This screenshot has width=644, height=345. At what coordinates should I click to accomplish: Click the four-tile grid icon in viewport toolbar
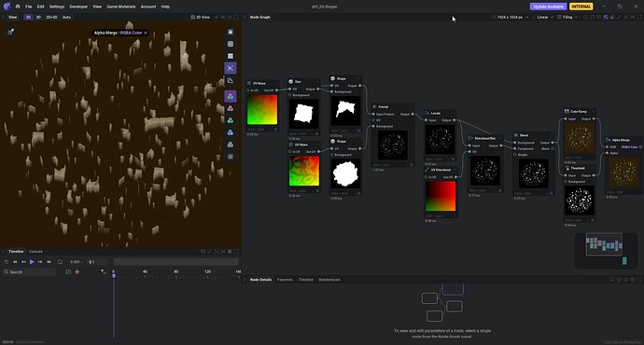(x=231, y=56)
